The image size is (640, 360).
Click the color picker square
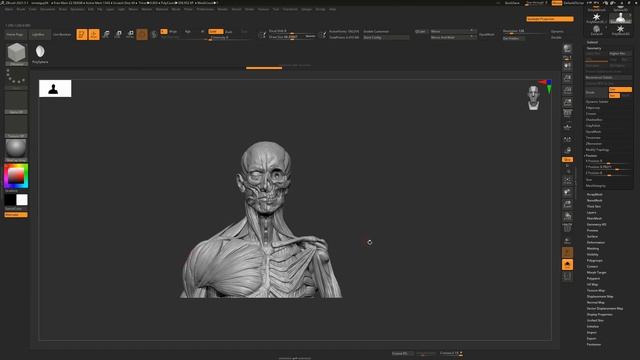pyautogui.click(x=16, y=176)
